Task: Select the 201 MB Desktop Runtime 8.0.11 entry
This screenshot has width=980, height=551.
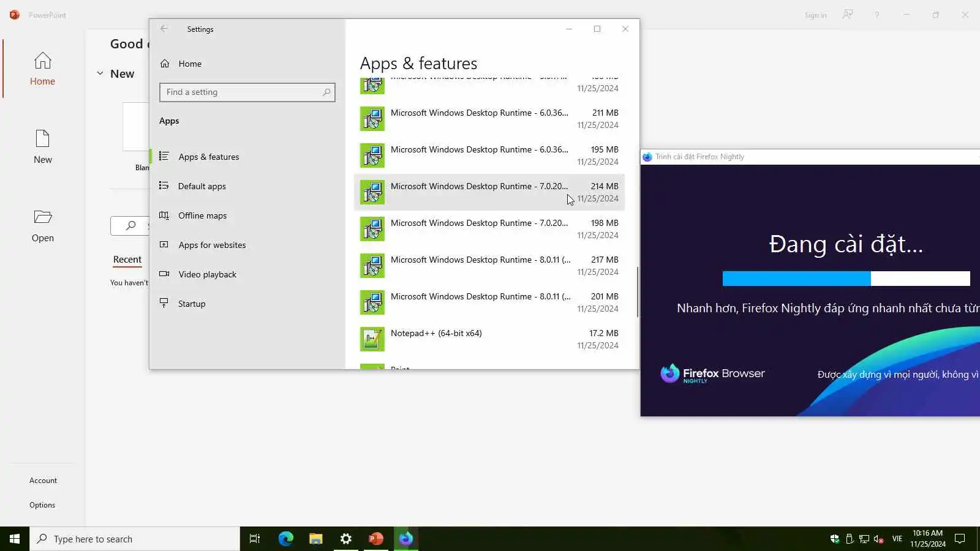Action: 489,302
